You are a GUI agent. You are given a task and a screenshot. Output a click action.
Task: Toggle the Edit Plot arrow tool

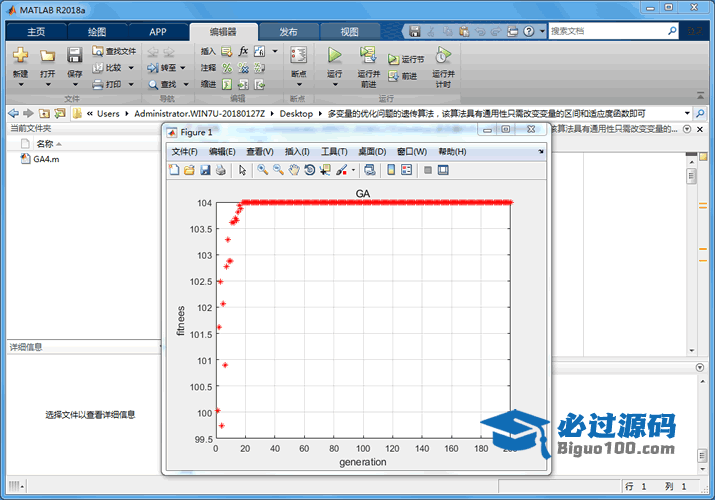pos(242,170)
